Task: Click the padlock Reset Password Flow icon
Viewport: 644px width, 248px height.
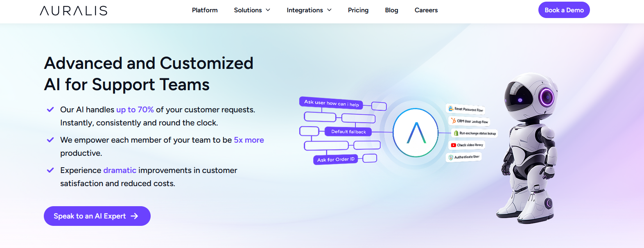Action: point(451,109)
